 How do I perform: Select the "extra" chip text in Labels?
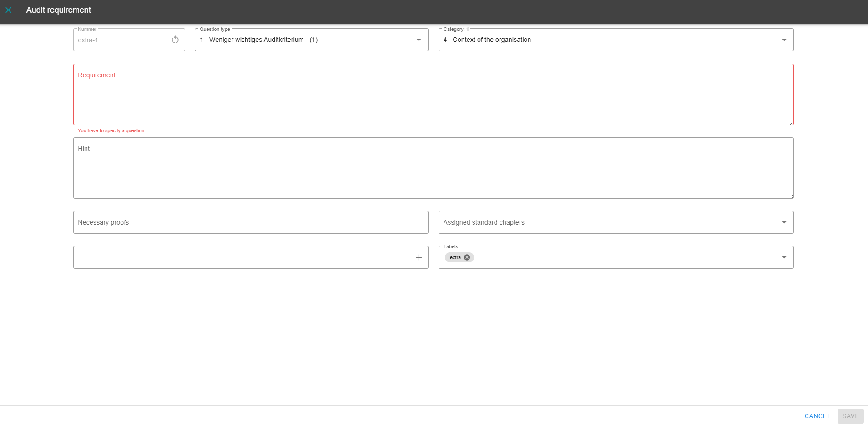click(x=455, y=257)
